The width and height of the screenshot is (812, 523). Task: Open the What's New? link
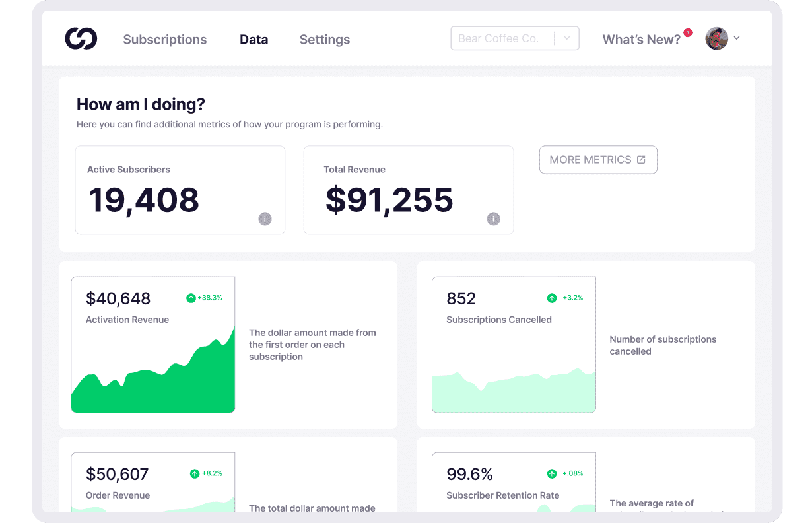point(642,40)
